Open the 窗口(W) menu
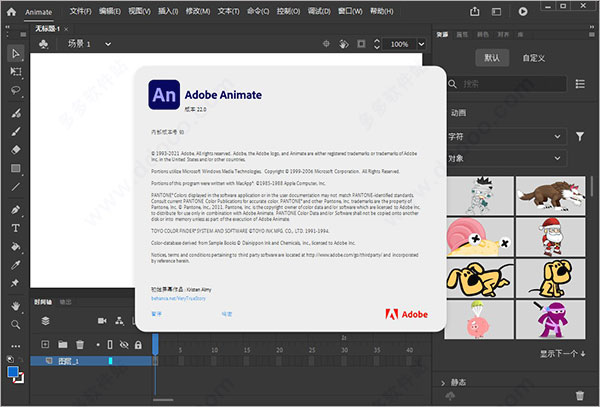The height and width of the screenshot is (407, 600). (350, 11)
